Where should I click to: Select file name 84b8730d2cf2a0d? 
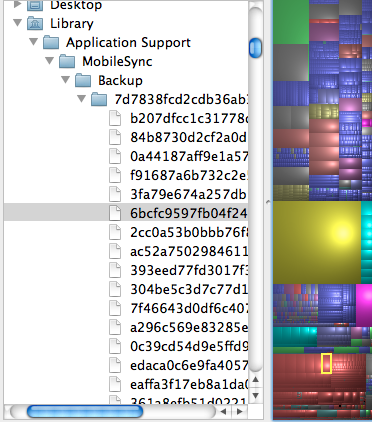(189, 137)
